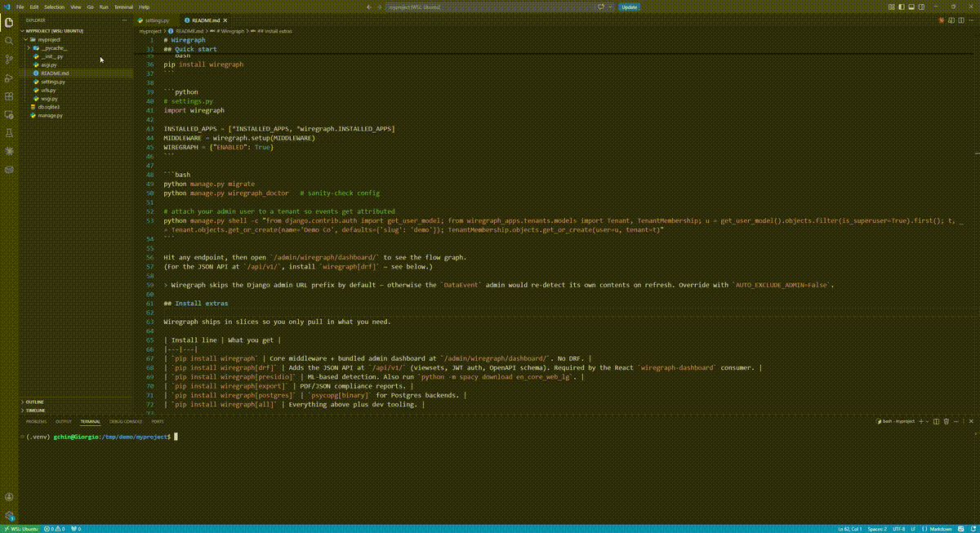
Task: Close the terminal panel
Action: (x=971, y=421)
